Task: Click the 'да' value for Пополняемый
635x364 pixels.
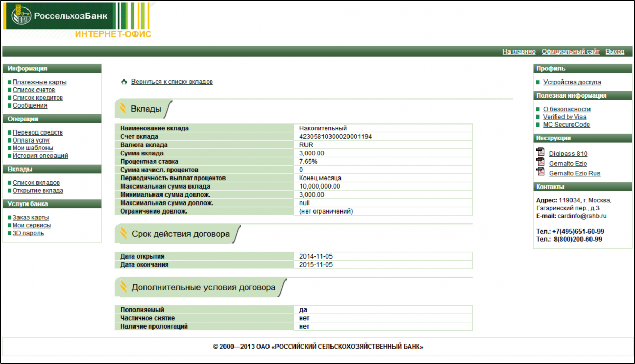Action: [x=303, y=310]
